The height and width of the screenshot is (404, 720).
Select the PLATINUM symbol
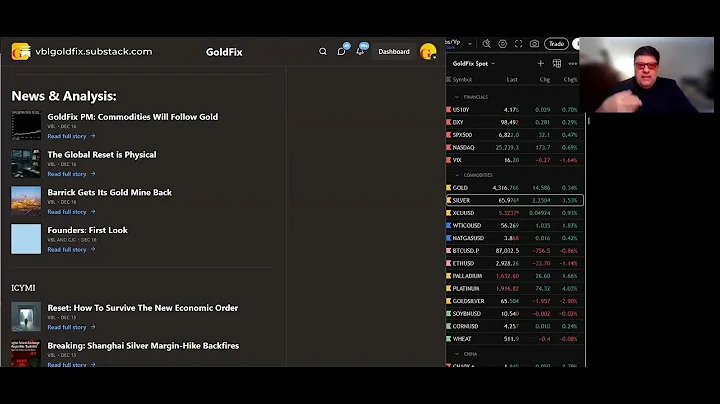click(x=466, y=288)
